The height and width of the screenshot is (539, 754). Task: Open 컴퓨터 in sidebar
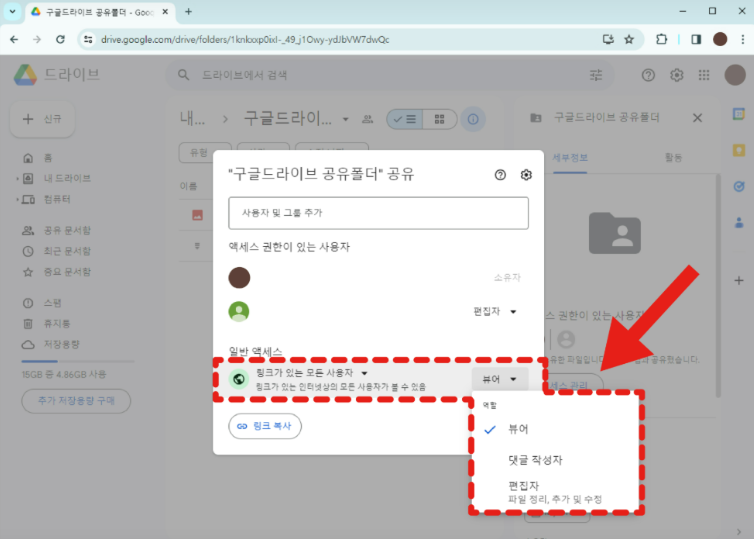57,199
